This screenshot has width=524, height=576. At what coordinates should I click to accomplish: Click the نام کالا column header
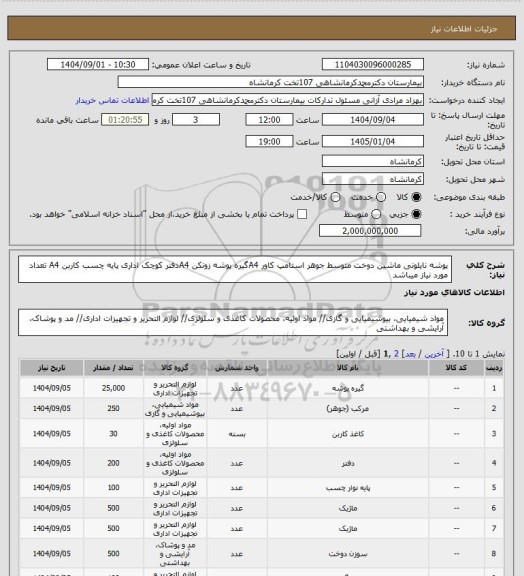click(x=348, y=368)
